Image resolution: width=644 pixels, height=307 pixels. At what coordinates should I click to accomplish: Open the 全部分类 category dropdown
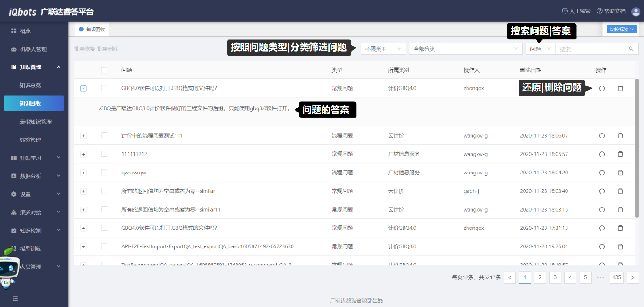(465, 49)
